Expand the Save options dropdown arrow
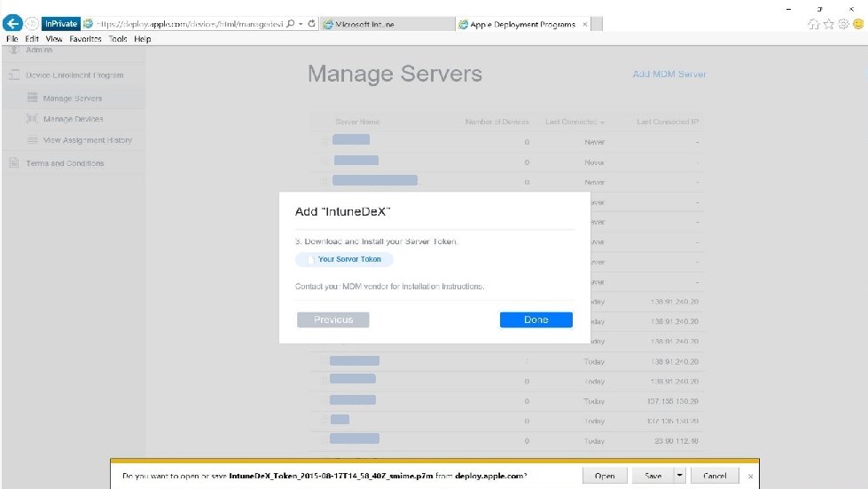This screenshot has width=868, height=489. point(680,476)
